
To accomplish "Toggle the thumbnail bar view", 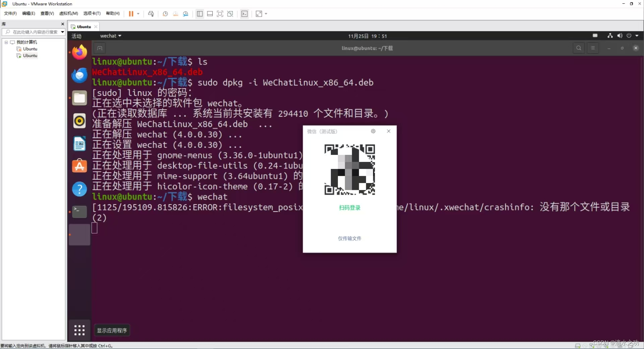I will click(210, 14).
